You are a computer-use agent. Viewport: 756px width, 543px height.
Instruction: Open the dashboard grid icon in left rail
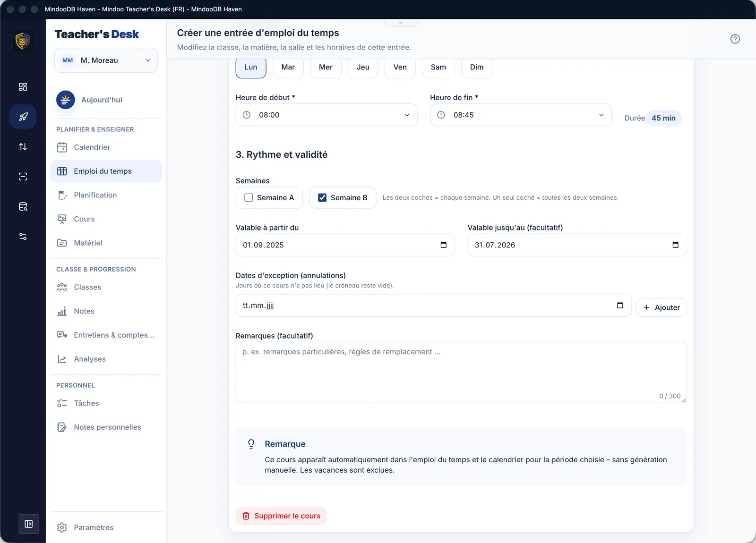pos(23,87)
